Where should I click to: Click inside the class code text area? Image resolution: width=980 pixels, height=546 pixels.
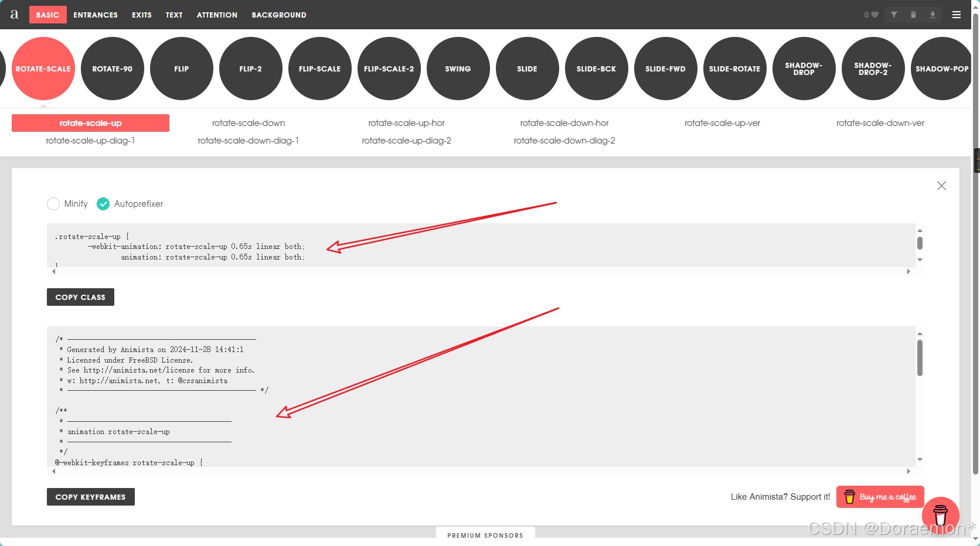click(481, 245)
